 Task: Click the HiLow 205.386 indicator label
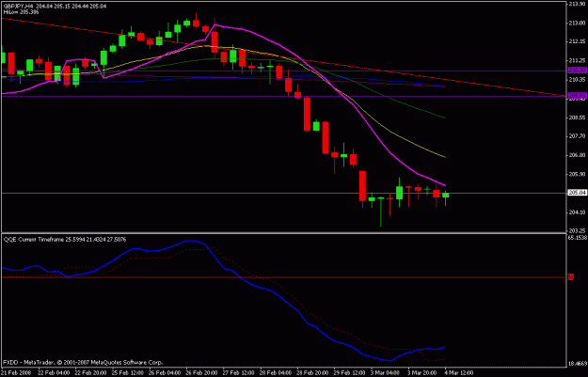tap(21, 12)
